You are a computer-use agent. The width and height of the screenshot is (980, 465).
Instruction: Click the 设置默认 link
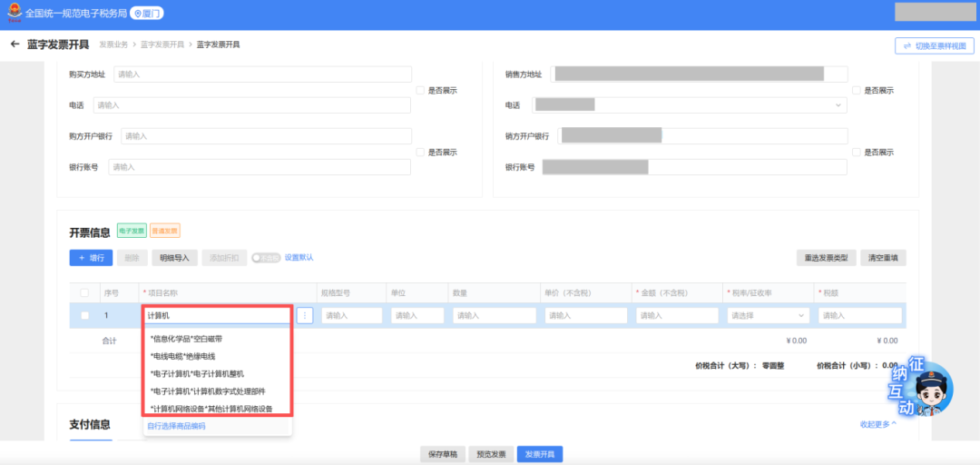click(299, 257)
